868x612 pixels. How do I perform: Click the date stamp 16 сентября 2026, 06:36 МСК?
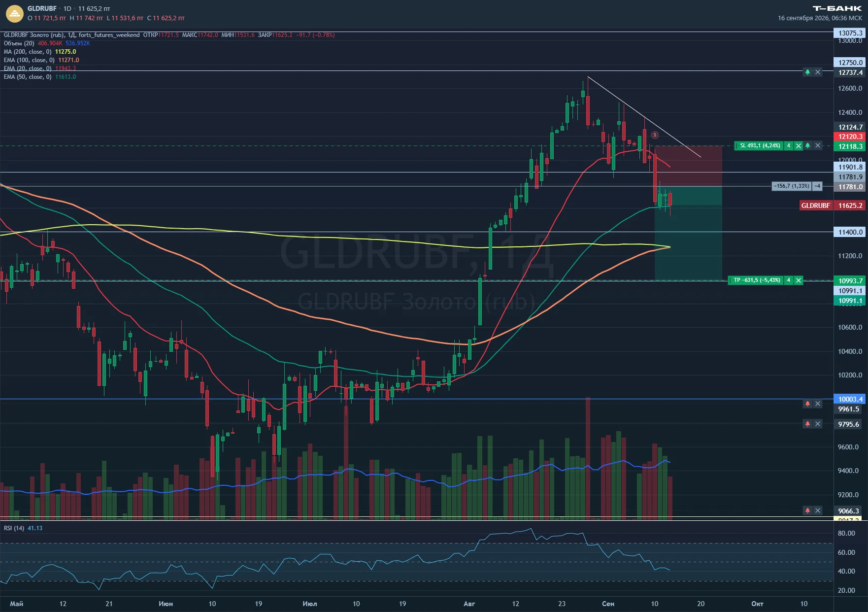point(820,18)
